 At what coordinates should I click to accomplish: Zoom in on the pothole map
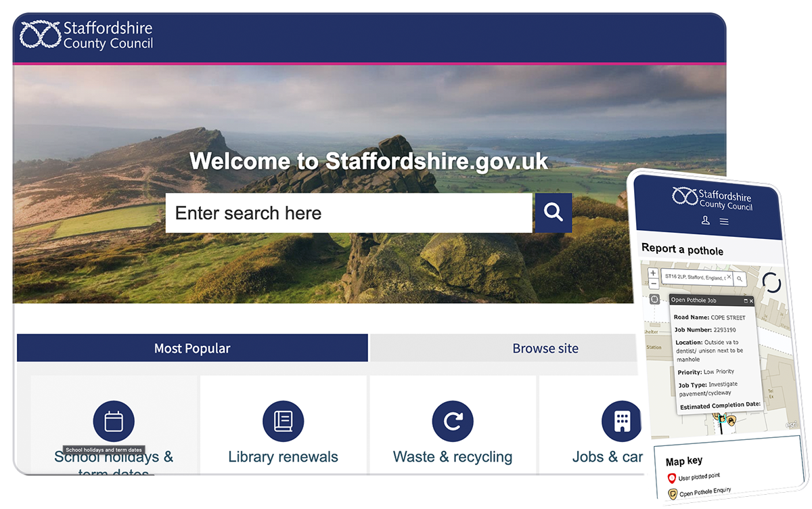pyautogui.click(x=653, y=273)
